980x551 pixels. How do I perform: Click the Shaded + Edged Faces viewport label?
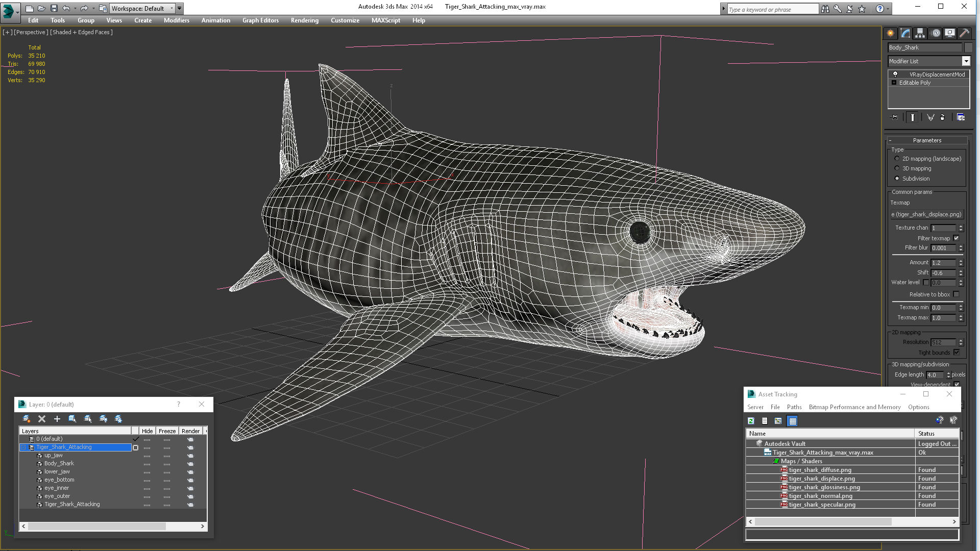pyautogui.click(x=81, y=32)
